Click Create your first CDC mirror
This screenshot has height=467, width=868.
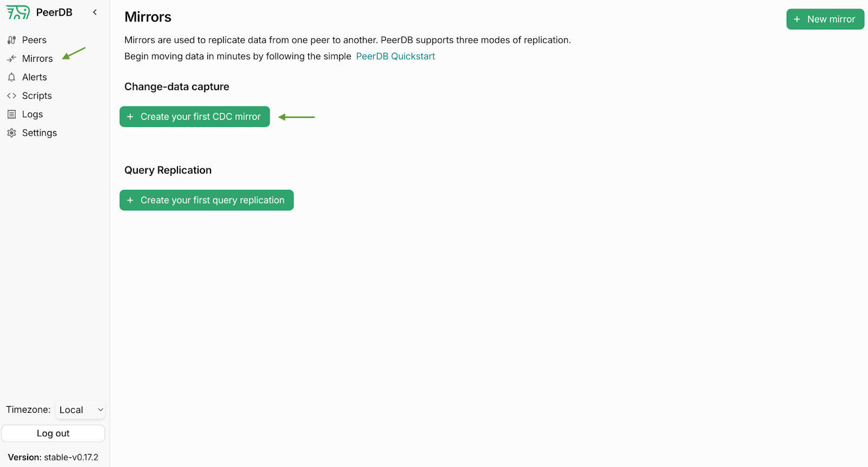[195, 117]
